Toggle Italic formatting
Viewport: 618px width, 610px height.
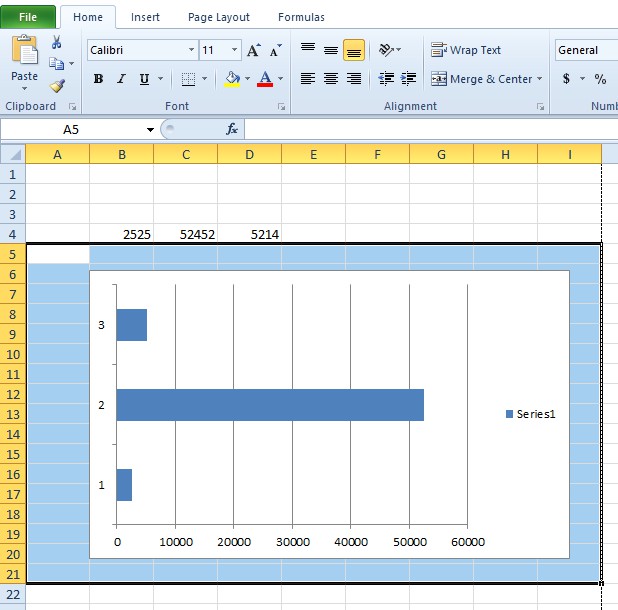[x=121, y=79]
